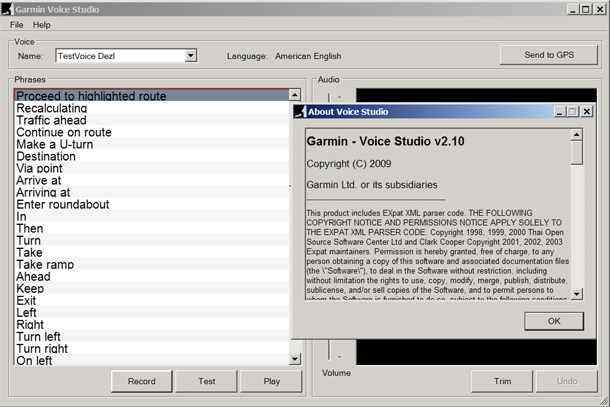Select the 'On left' phrase

151,361
